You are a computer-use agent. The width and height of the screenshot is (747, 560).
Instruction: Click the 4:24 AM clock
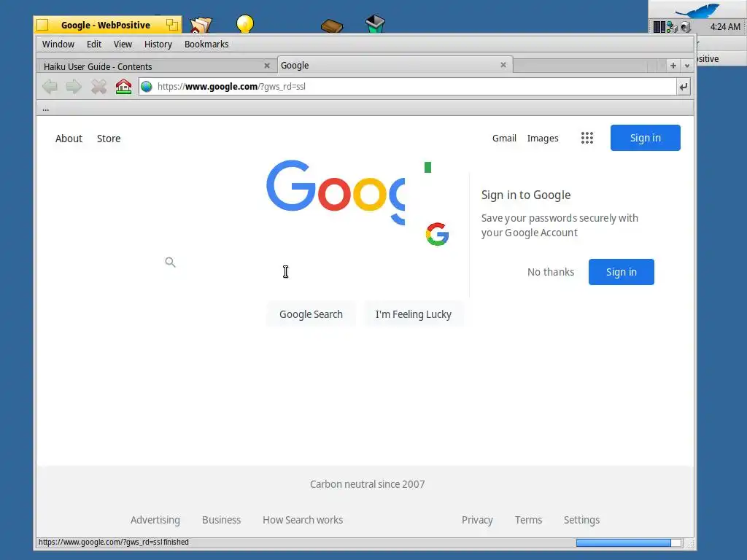click(x=725, y=27)
